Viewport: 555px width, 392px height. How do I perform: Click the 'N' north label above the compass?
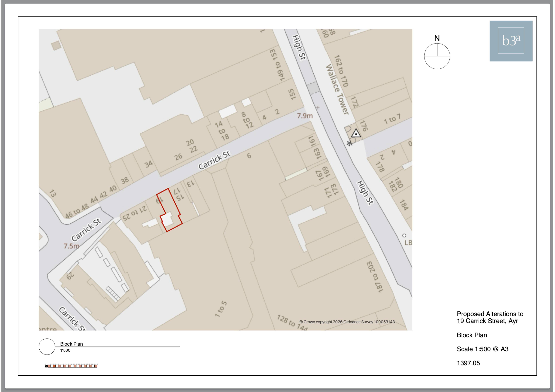[x=437, y=38]
